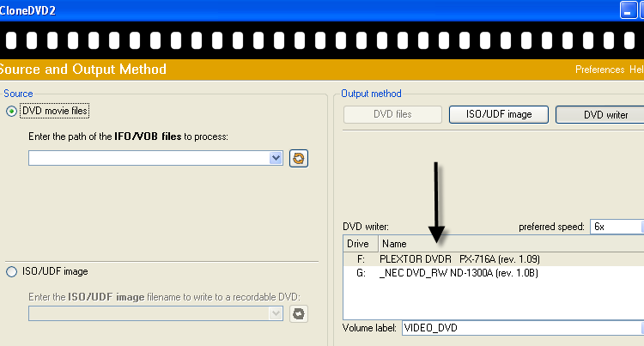Select drive G: _NEC DVD_RW ND-1300A row
644x346 pixels.
coord(494,273)
